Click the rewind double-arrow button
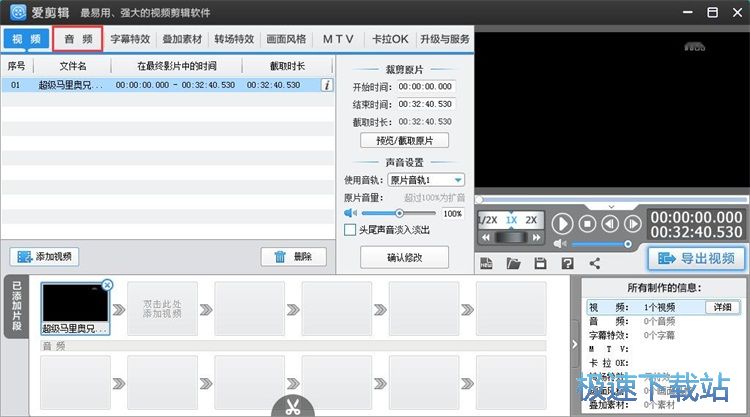This screenshot has width=750, height=417. [485, 237]
